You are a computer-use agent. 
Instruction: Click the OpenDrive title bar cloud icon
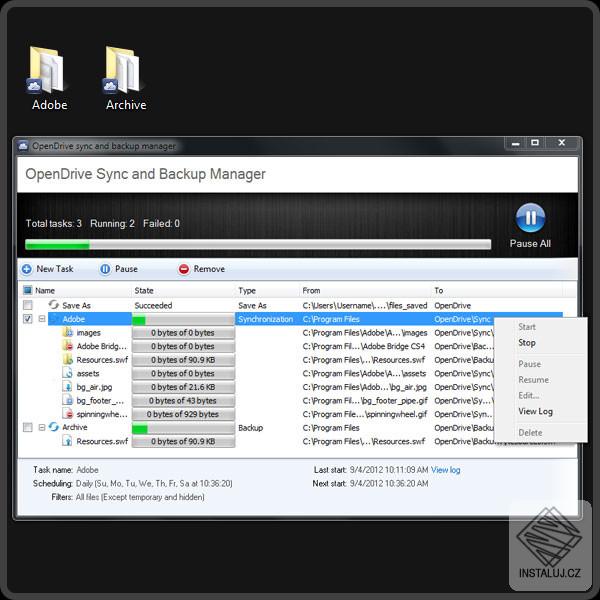(23, 146)
